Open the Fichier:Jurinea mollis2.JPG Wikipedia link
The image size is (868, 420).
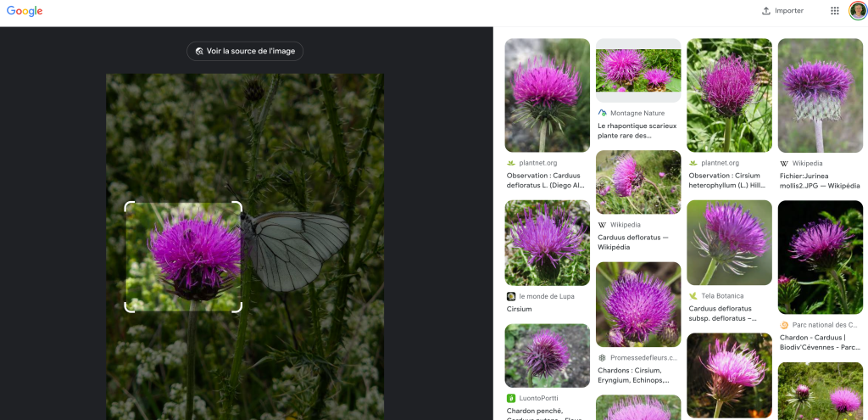click(819, 181)
